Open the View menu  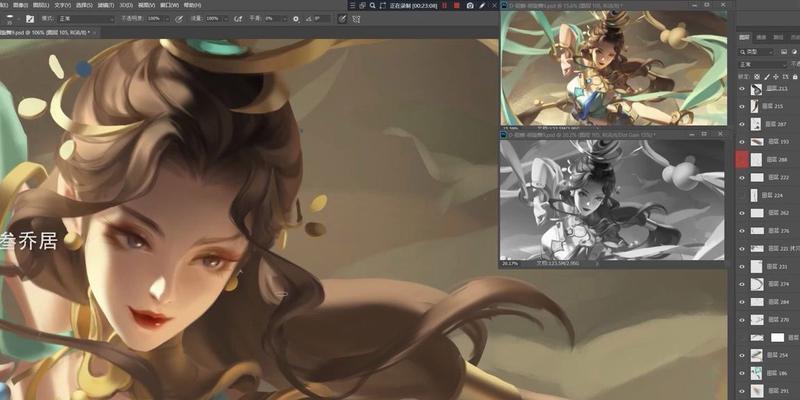click(146, 5)
